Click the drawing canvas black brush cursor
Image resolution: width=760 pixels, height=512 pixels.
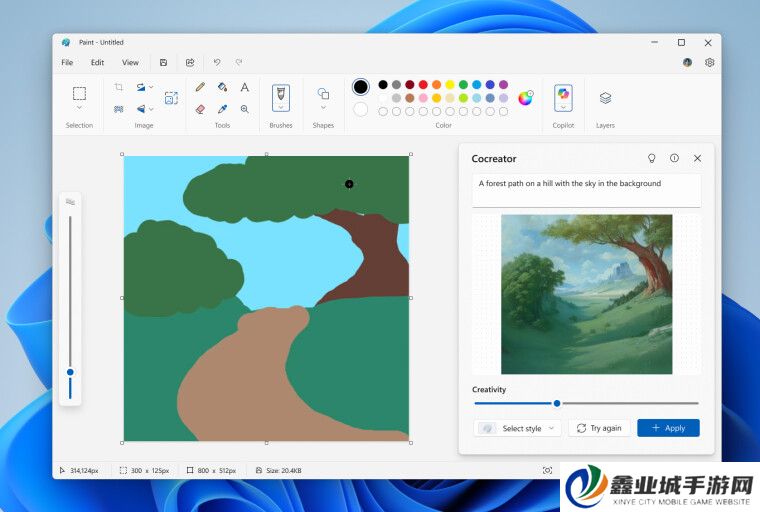[x=349, y=184]
